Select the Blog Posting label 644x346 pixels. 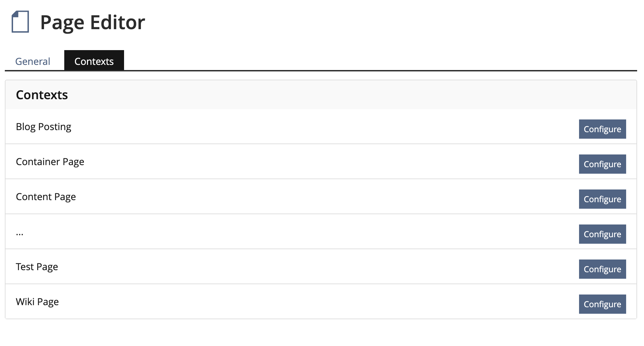[x=44, y=127]
